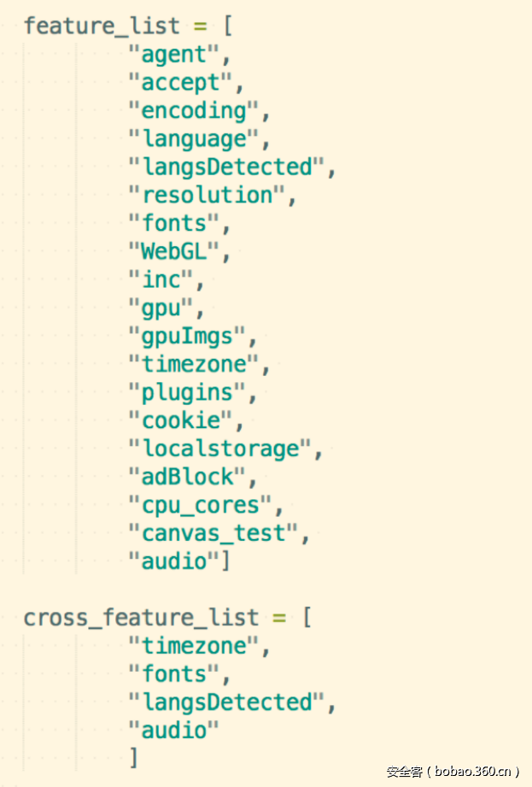
Task: Click the closing bracket of cross_feature_list
Action: click(132, 758)
